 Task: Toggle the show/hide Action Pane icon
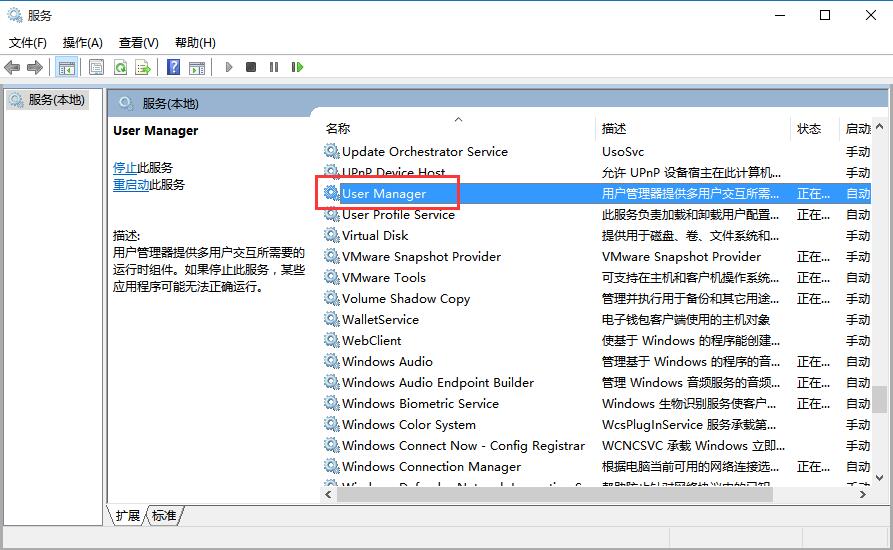197,68
